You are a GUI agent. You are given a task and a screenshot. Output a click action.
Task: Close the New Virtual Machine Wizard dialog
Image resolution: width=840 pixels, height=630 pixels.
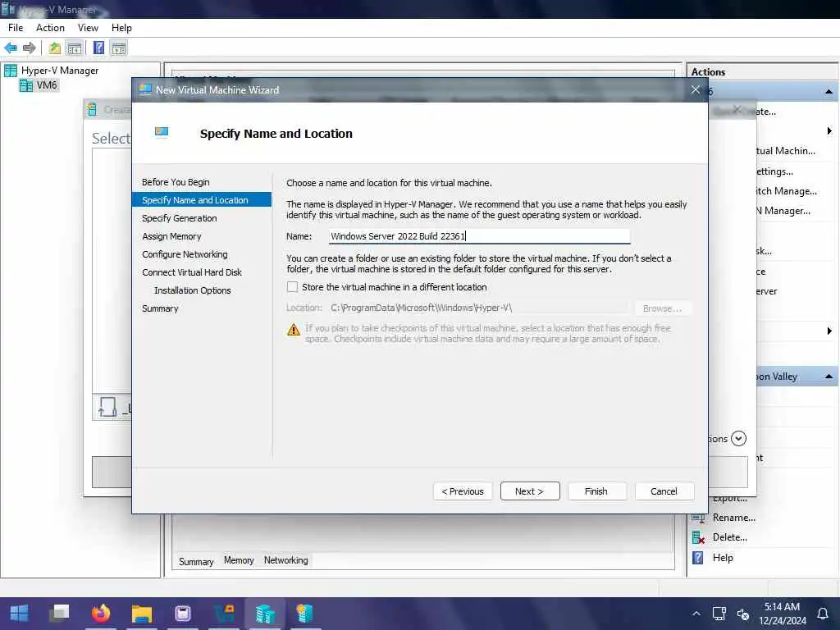click(x=696, y=90)
